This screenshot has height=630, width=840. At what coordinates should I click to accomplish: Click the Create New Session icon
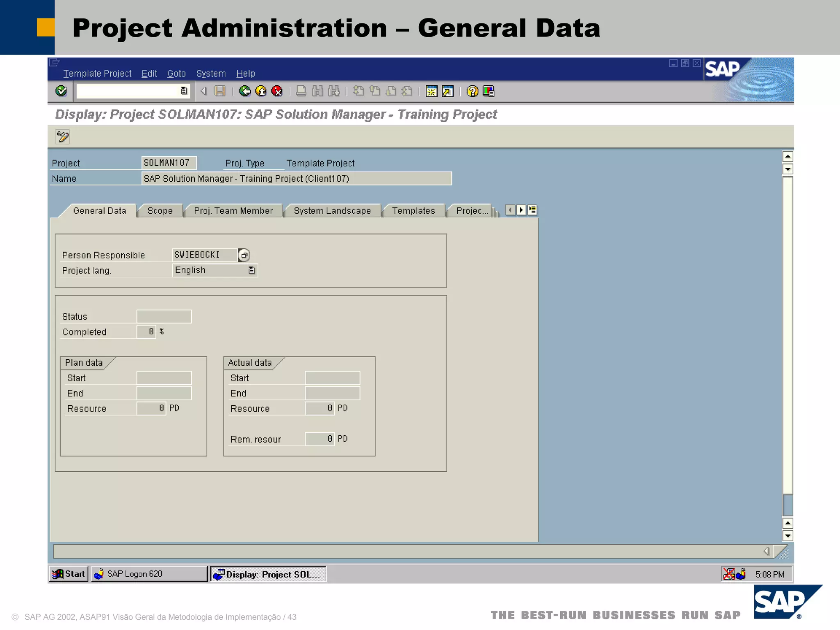(x=431, y=91)
